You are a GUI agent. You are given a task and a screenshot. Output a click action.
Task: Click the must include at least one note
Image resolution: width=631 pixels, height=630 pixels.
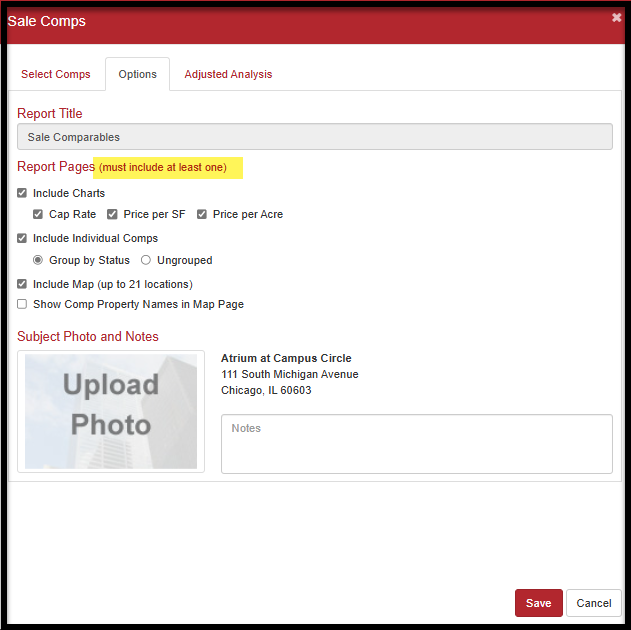163,167
